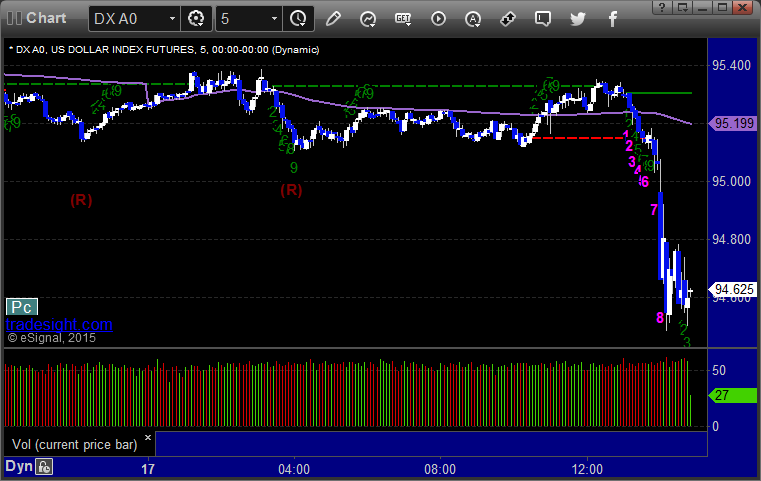The width and height of the screenshot is (761, 481).
Task: Select the Vol (current price bar) tab
Action: click(74, 444)
